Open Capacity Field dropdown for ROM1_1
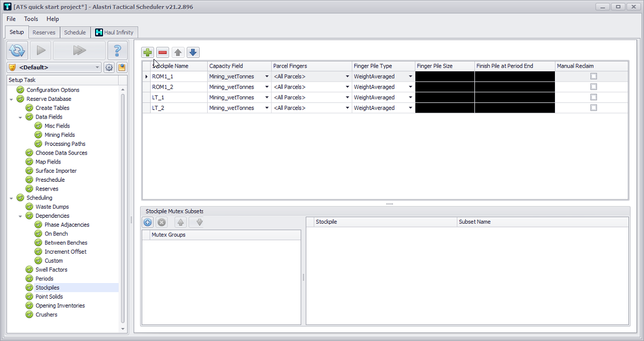Image resolution: width=644 pixels, height=341 pixels. [x=267, y=77]
